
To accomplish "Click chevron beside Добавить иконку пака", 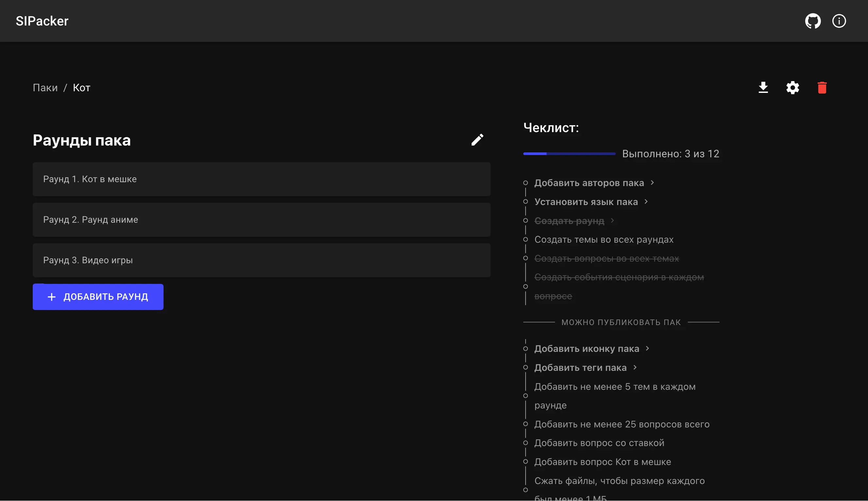I will point(647,349).
